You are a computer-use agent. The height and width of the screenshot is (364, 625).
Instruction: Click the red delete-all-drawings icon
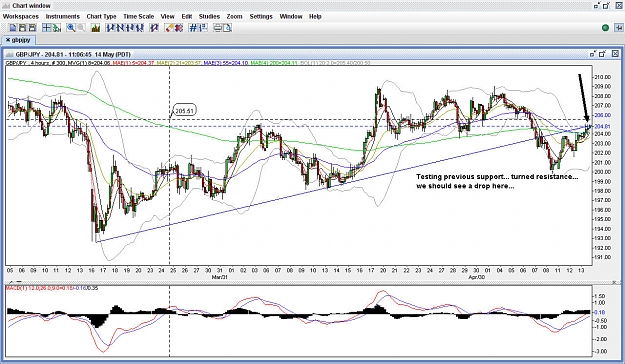pos(179,28)
